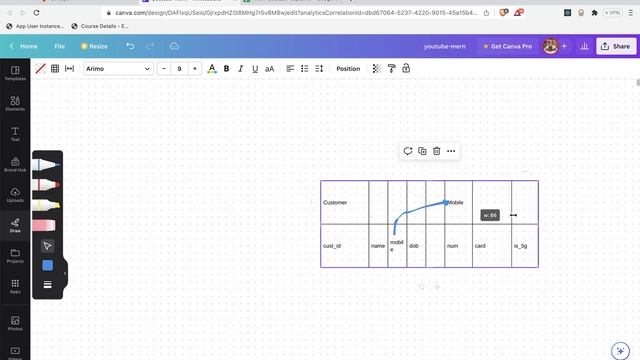This screenshot has height=360, width=640.
Task: Open the user profile avatar
Action: pyautogui.click(x=550, y=46)
